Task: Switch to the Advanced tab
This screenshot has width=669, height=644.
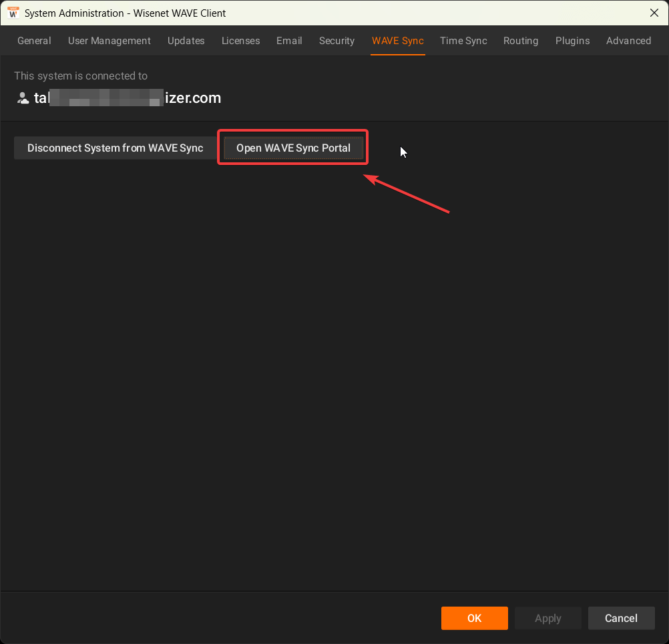Action: pyautogui.click(x=628, y=41)
